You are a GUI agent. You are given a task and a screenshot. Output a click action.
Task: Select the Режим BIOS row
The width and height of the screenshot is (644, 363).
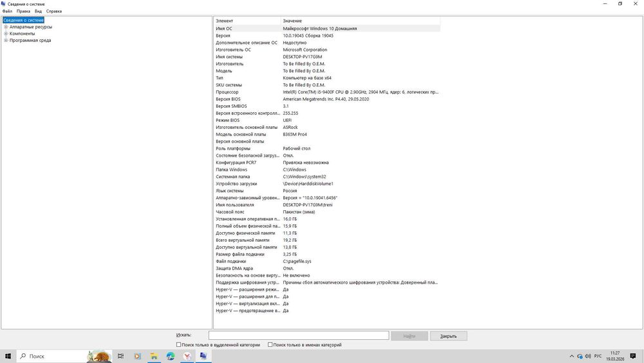[327, 120]
